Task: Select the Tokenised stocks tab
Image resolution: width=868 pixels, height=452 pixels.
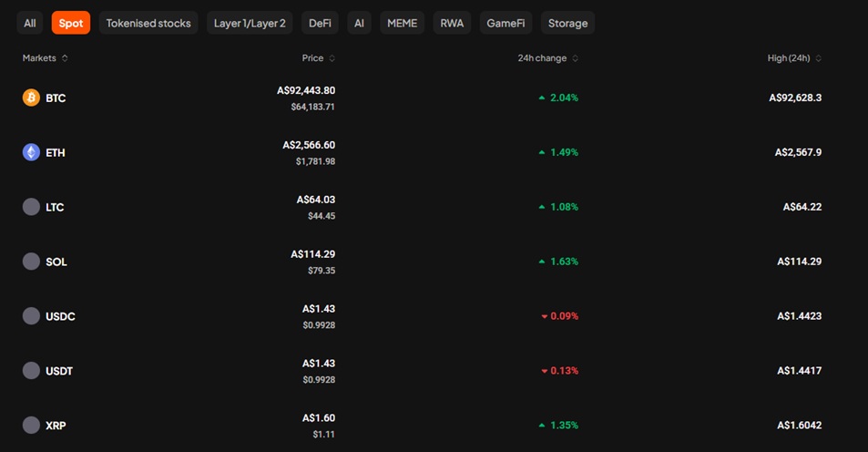Action: (148, 24)
